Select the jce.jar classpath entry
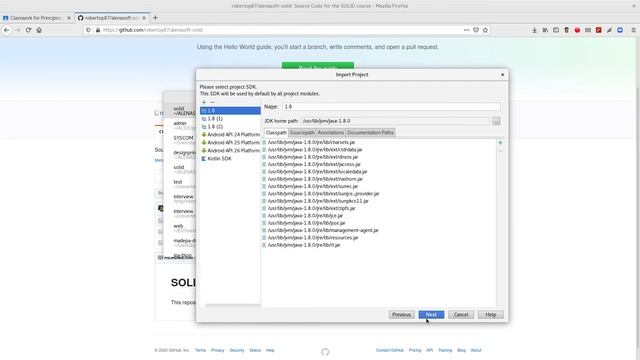This screenshot has width=640, height=360. pos(305,216)
